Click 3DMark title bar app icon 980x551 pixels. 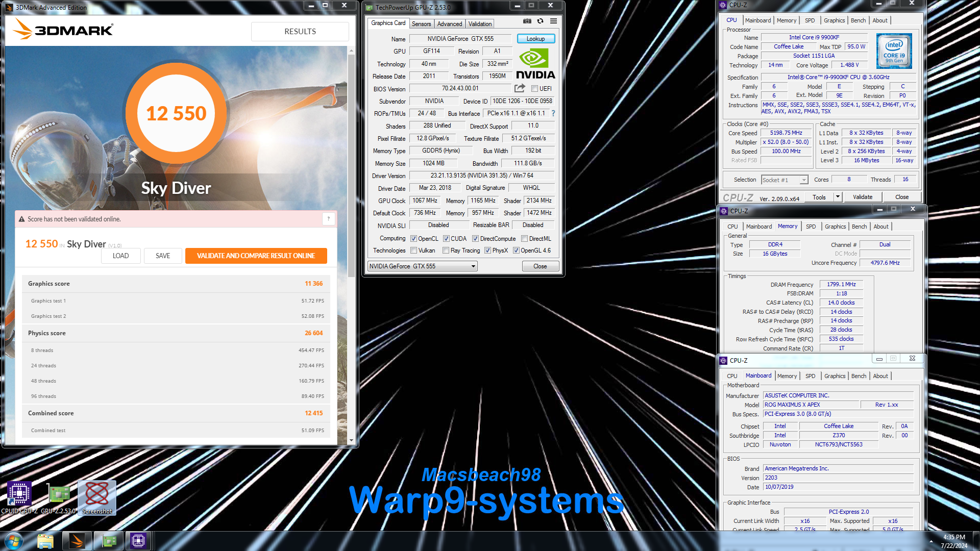click(x=9, y=7)
